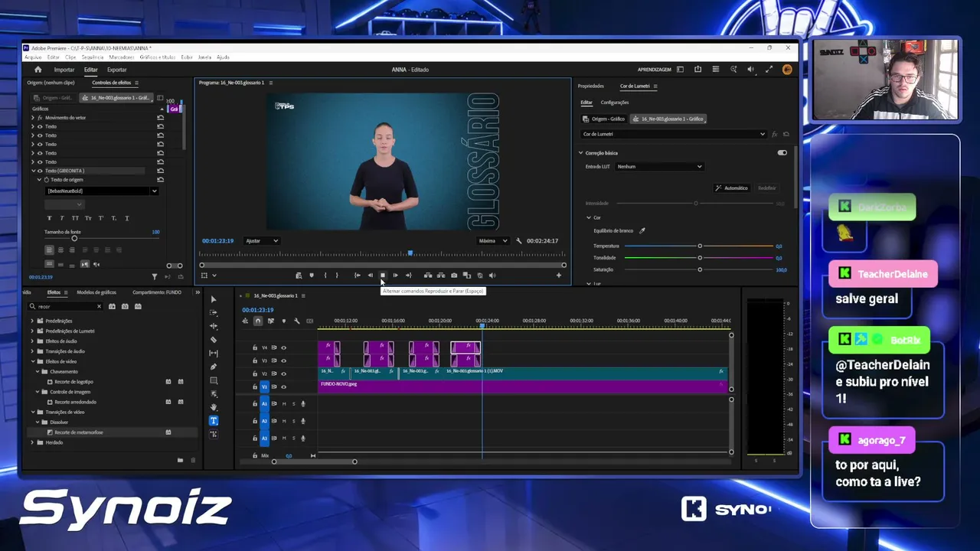This screenshot has height=551, width=980.
Task: Mute audio track A1
Action: (284, 404)
